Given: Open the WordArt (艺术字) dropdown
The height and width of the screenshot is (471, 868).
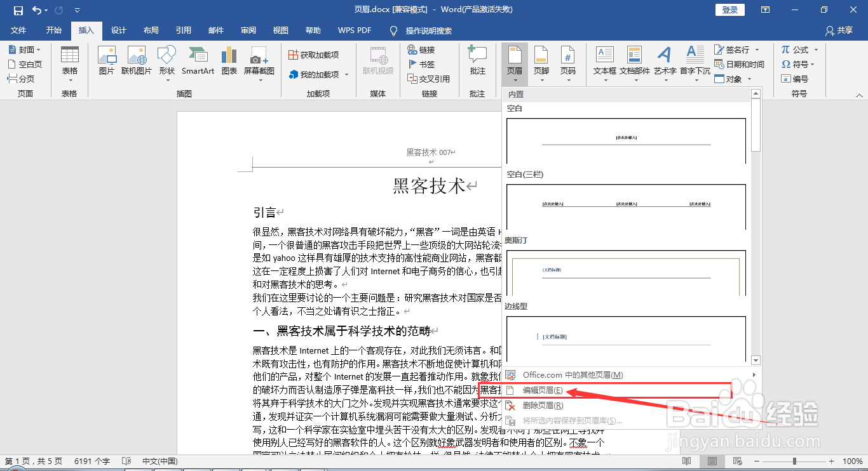Looking at the screenshot, I should 665,64.
